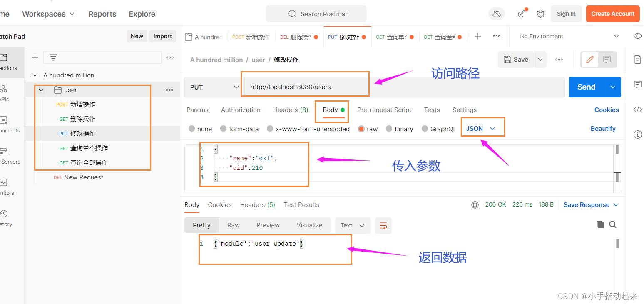Image resolution: width=644 pixels, height=304 pixels.
Task: Click the globe network icon in response
Action: (x=475, y=205)
